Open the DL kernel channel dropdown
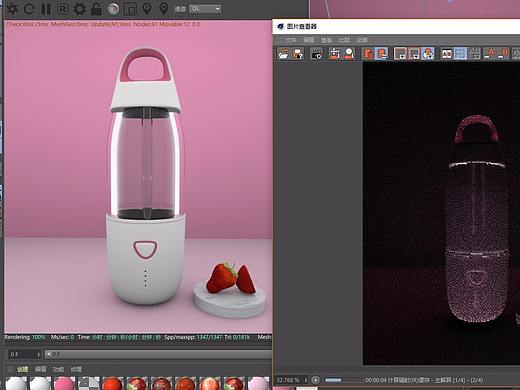520x390 pixels. point(205,9)
